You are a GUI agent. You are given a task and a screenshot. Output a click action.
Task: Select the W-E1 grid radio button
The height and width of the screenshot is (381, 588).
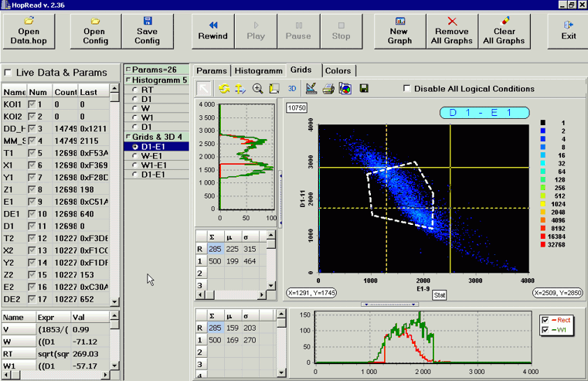(x=136, y=155)
